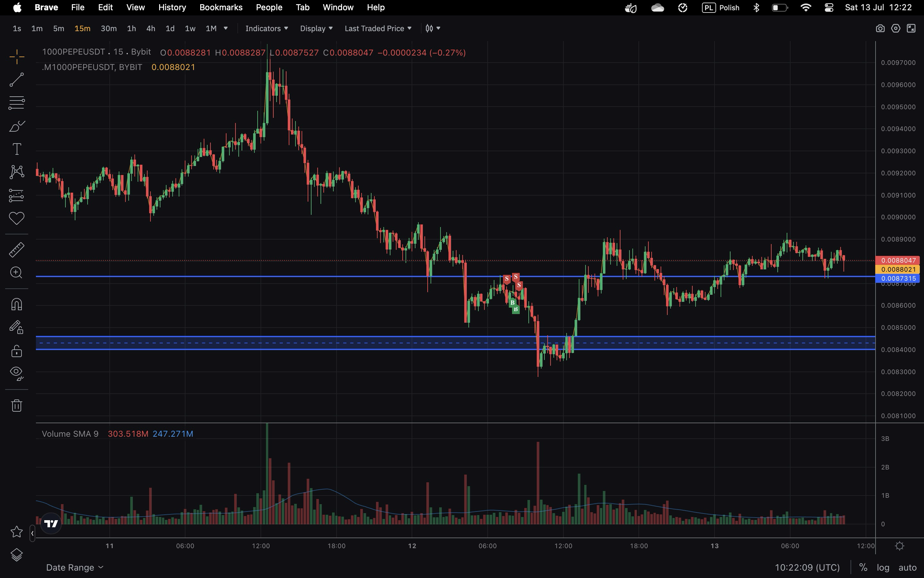Select the Text annotation tool
Viewport: 924px width, 578px height.
pos(17,149)
